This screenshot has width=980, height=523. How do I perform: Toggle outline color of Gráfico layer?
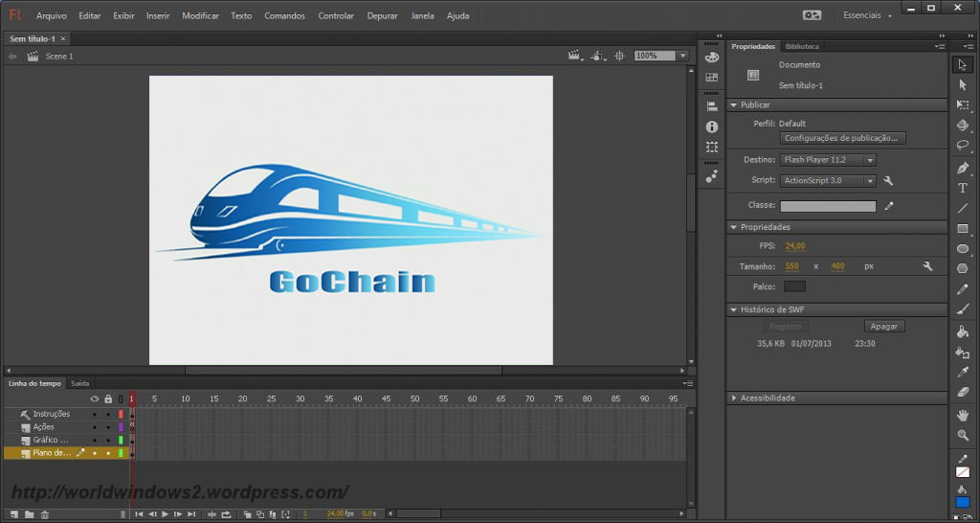pyautogui.click(x=121, y=441)
